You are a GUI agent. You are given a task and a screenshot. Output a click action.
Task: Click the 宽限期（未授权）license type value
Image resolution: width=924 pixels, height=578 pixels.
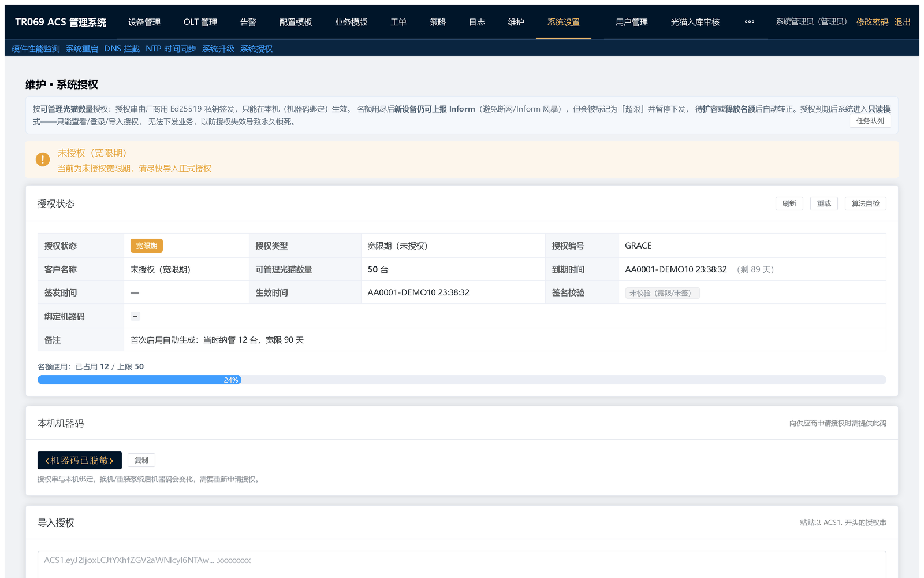(397, 246)
